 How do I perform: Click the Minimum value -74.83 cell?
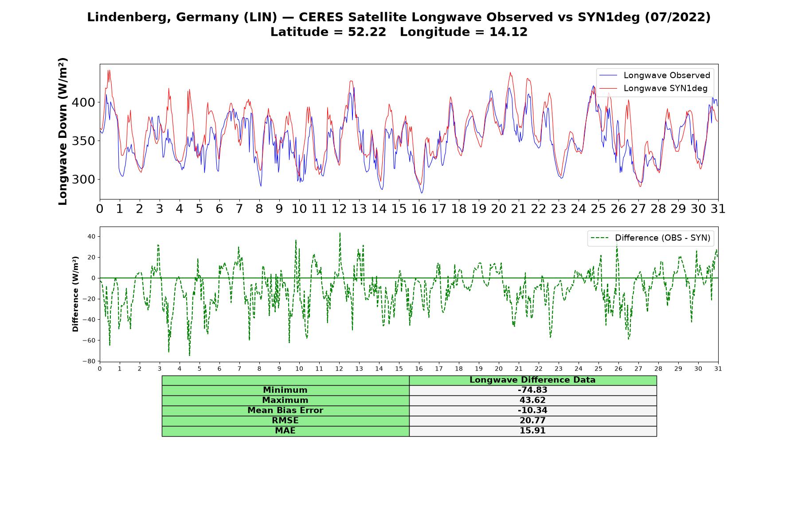(x=533, y=390)
